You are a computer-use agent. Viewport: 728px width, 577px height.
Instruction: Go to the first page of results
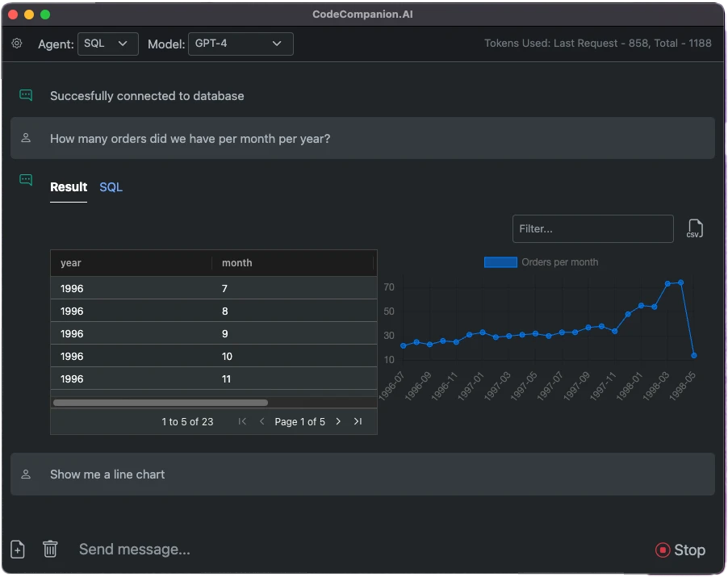point(242,421)
